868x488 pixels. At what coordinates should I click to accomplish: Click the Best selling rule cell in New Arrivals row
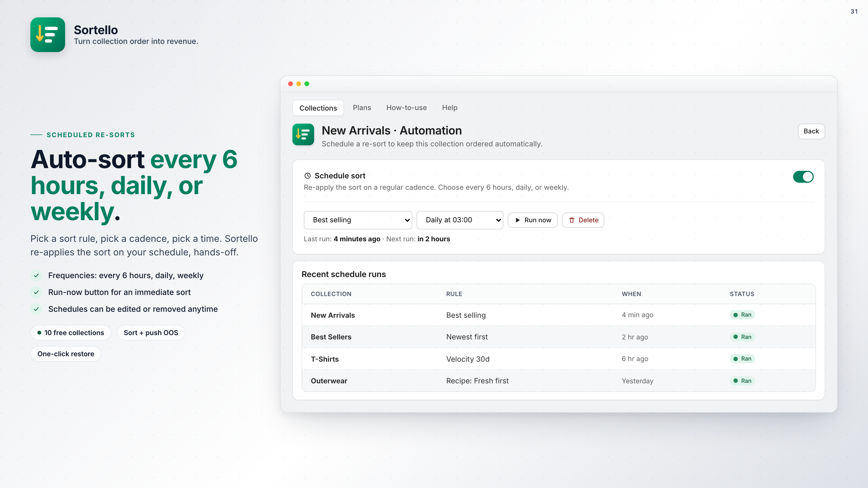pos(466,315)
